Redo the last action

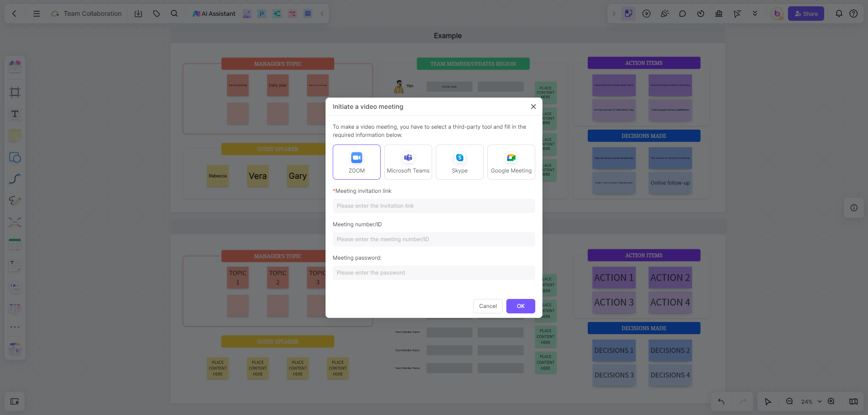click(743, 401)
